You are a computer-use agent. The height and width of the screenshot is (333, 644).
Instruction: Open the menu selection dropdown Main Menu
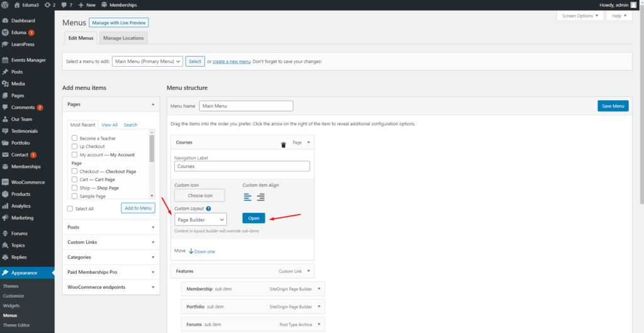pos(147,61)
